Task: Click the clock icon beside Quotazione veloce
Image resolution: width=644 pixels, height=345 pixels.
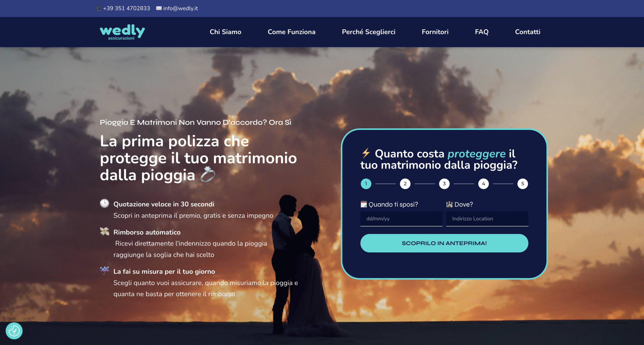Action: (x=104, y=203)
